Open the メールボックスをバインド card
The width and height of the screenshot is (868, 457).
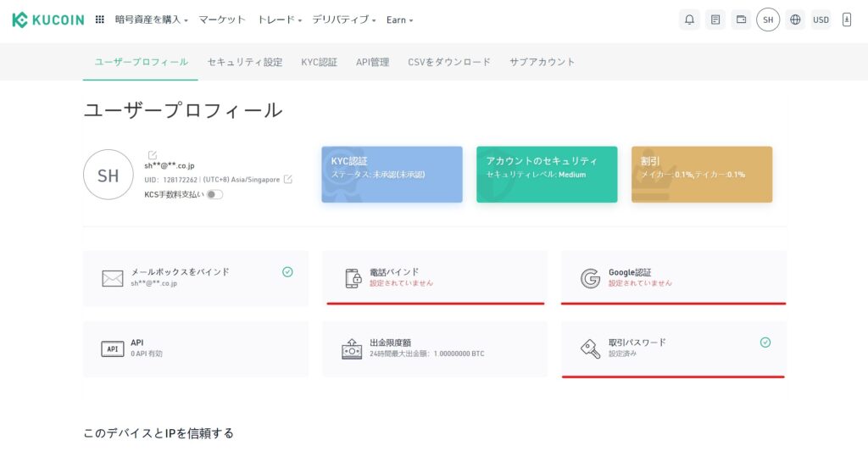coord(196,278)
